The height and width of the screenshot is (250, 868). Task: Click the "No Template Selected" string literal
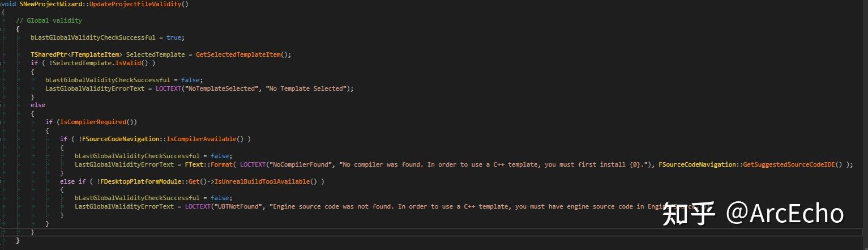click(305, 88)
